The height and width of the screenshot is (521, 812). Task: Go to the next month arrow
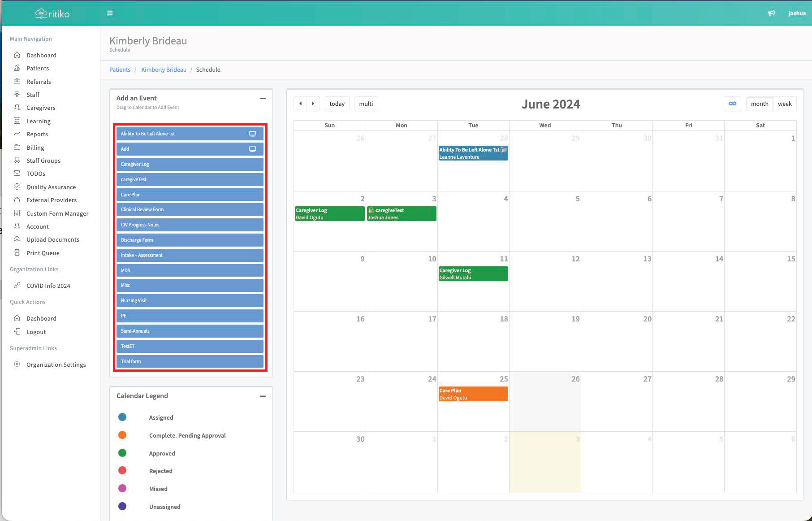pyautogui.click(x=313, y=104)
